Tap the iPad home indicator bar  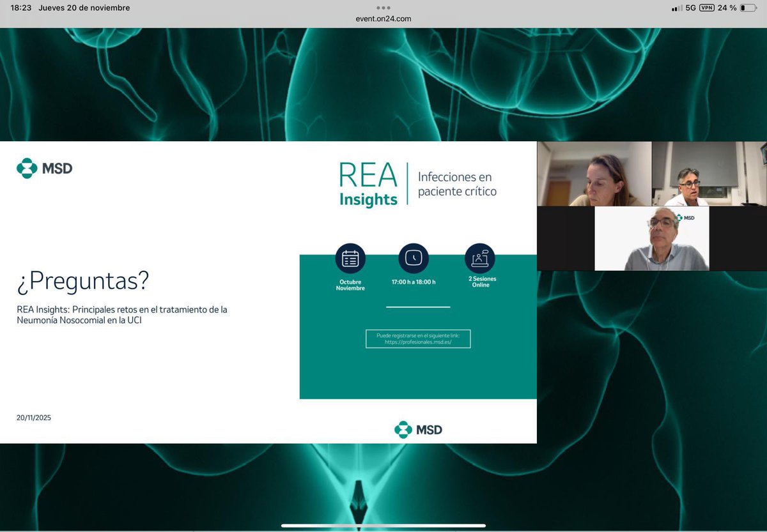383,526
